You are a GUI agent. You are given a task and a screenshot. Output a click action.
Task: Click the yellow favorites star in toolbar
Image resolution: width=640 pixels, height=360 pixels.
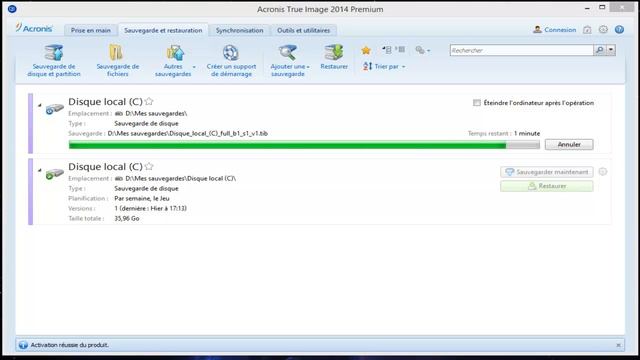[366, 50]
